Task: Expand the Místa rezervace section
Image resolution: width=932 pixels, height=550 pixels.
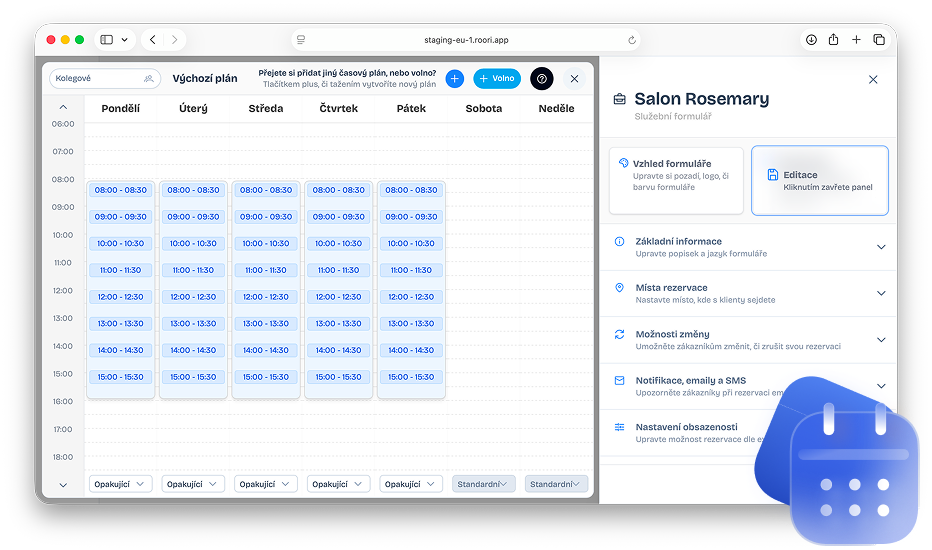Action: 749,293
